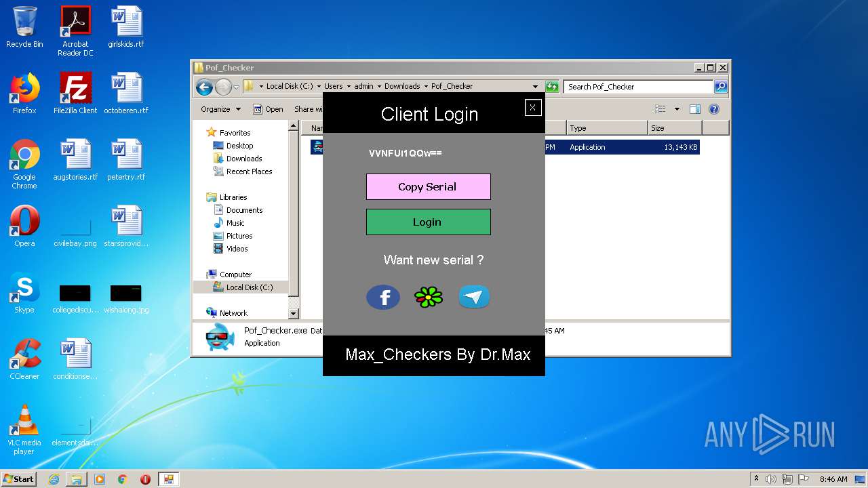Click the Telegram paper plane icon
The image size is (868, 488).
[x=474, y=297]
